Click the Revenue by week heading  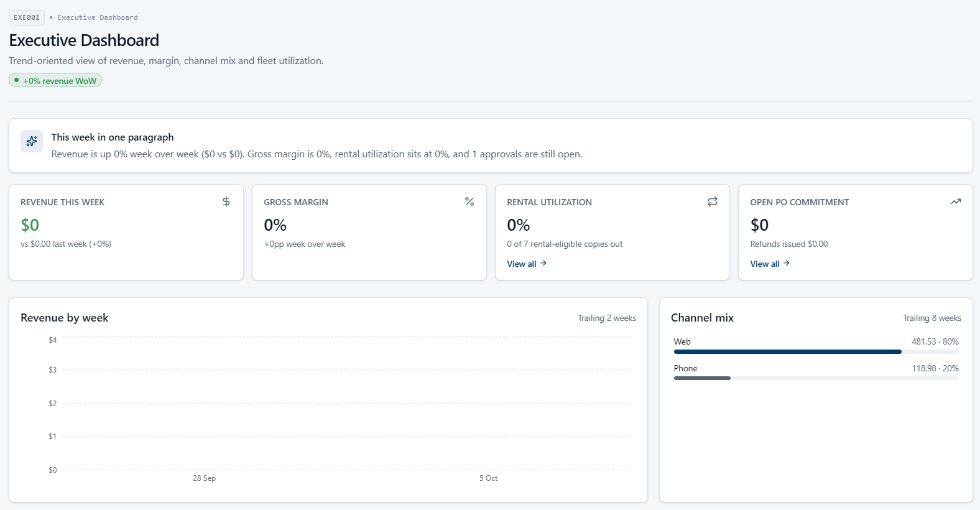[x=65, y=318]
